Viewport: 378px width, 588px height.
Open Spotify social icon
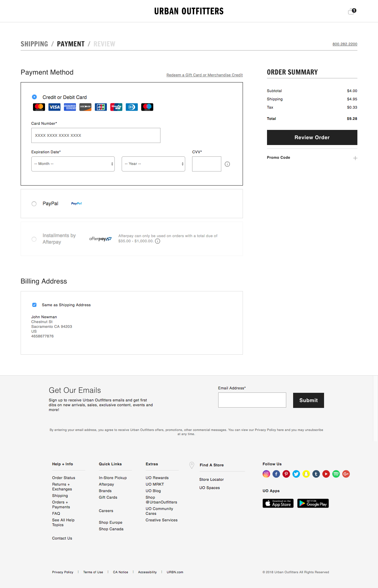336,474
